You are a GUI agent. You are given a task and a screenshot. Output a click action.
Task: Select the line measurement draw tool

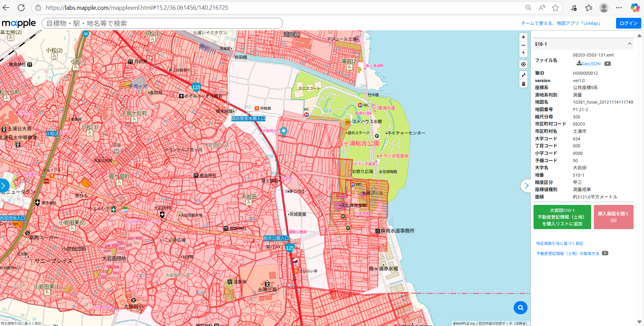(523, 75)
